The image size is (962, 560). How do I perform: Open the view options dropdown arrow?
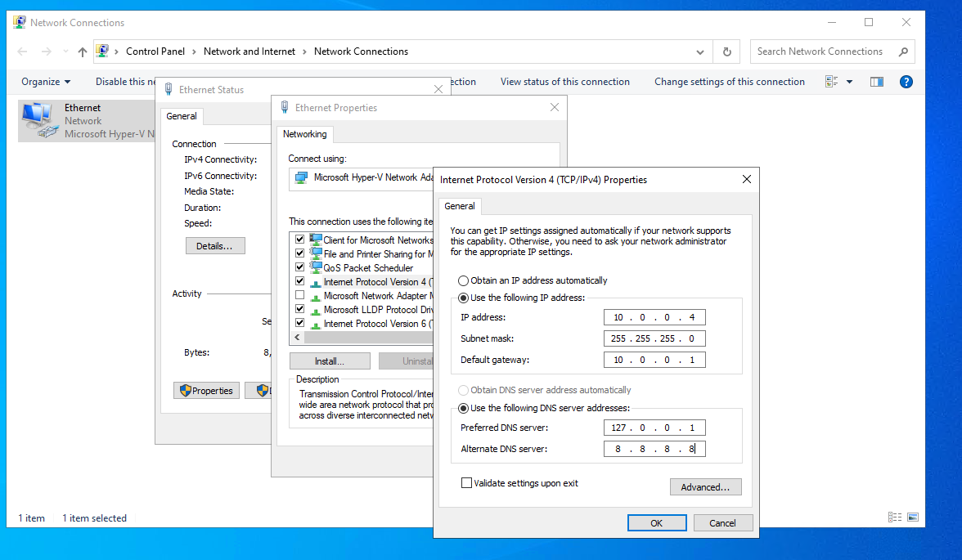850,82
